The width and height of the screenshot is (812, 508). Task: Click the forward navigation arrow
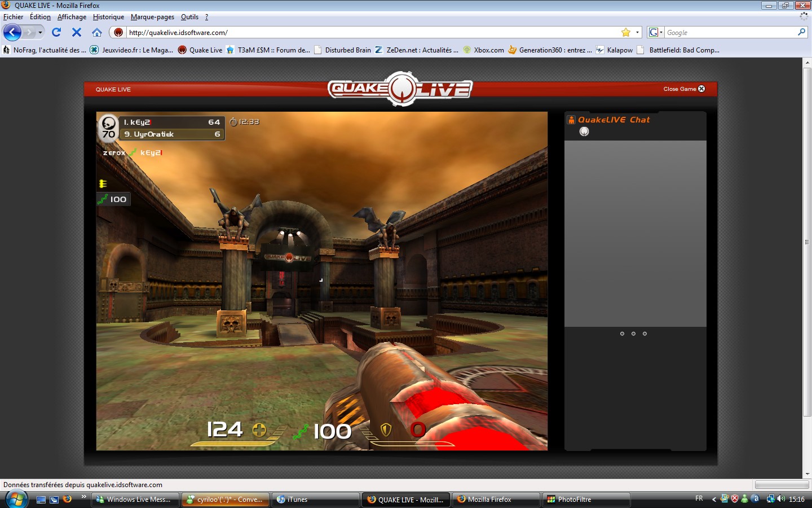tap(29, 32)
